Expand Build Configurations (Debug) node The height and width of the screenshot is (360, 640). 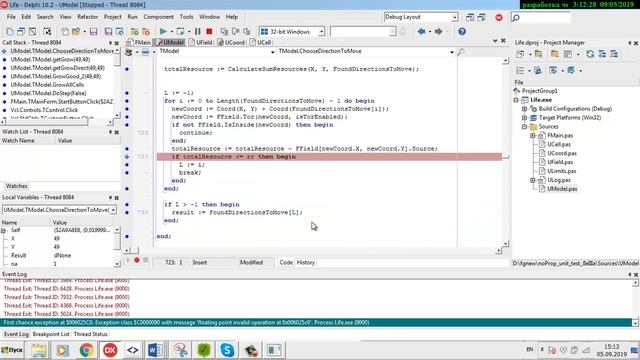[x=525, y=109]
